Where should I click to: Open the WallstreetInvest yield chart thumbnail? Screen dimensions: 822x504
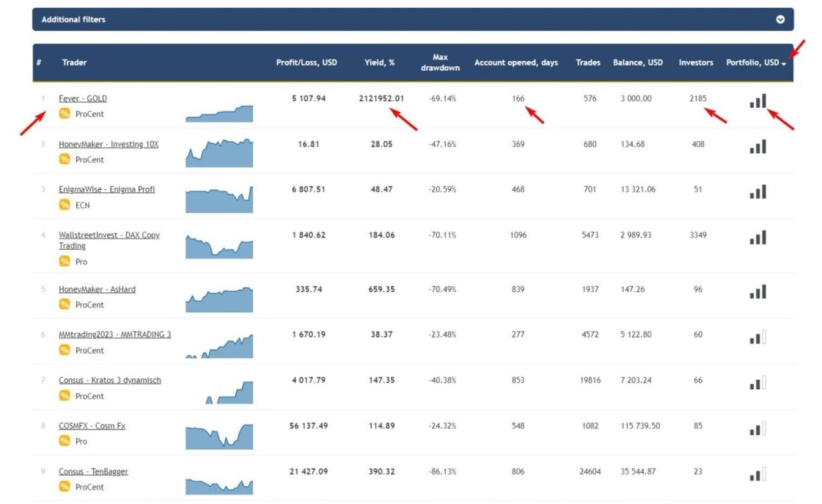[x=219, y=247]
